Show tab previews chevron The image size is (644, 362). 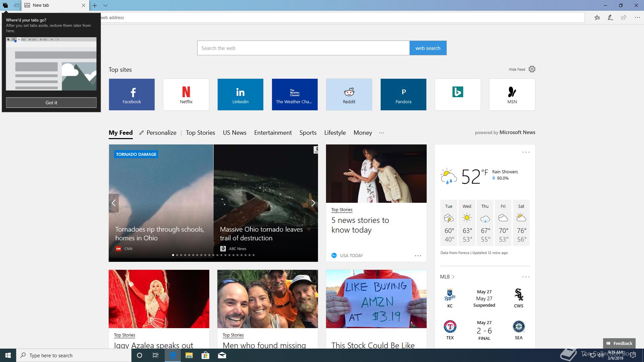point(105,5)
